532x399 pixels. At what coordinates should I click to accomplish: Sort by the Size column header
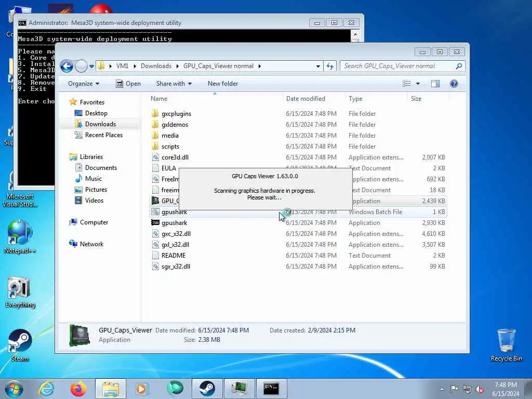416,99
